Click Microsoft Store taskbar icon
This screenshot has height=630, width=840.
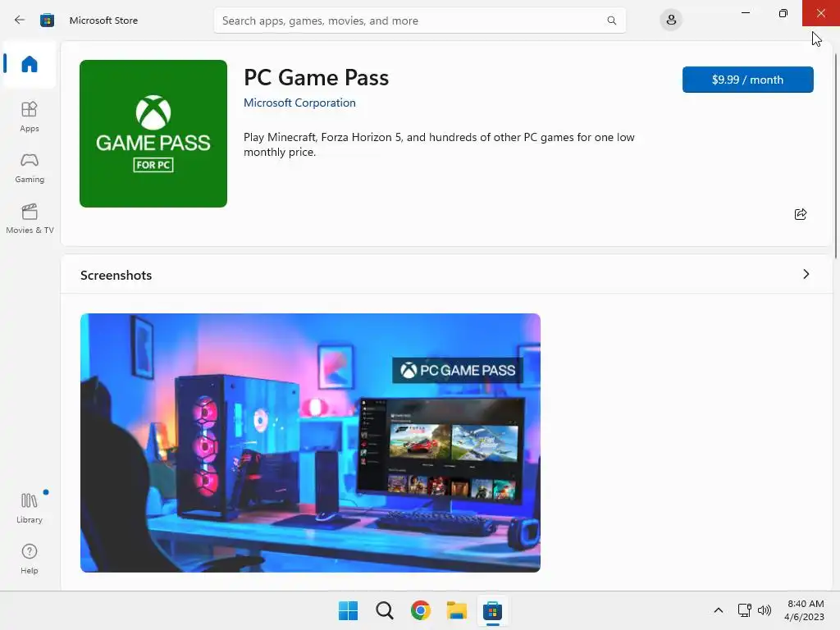(492, 610)
